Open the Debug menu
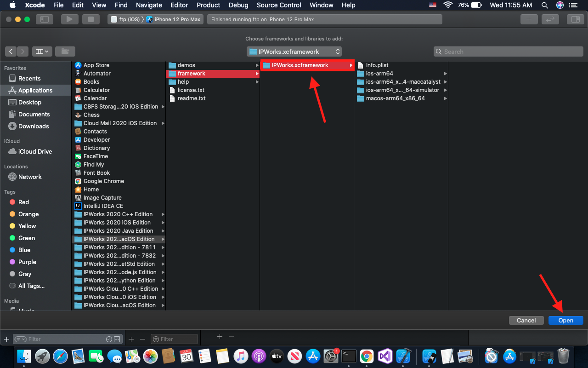 pyautogui.click(x=239, y=5)
